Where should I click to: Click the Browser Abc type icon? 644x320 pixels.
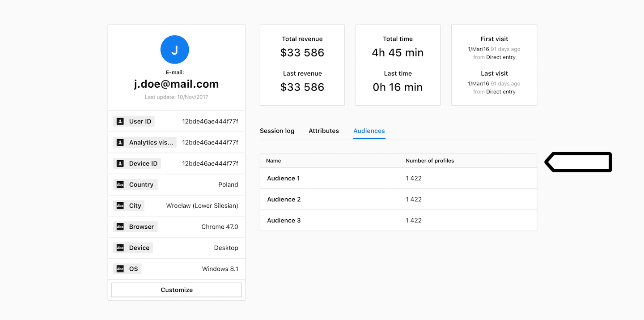(120, 226)
